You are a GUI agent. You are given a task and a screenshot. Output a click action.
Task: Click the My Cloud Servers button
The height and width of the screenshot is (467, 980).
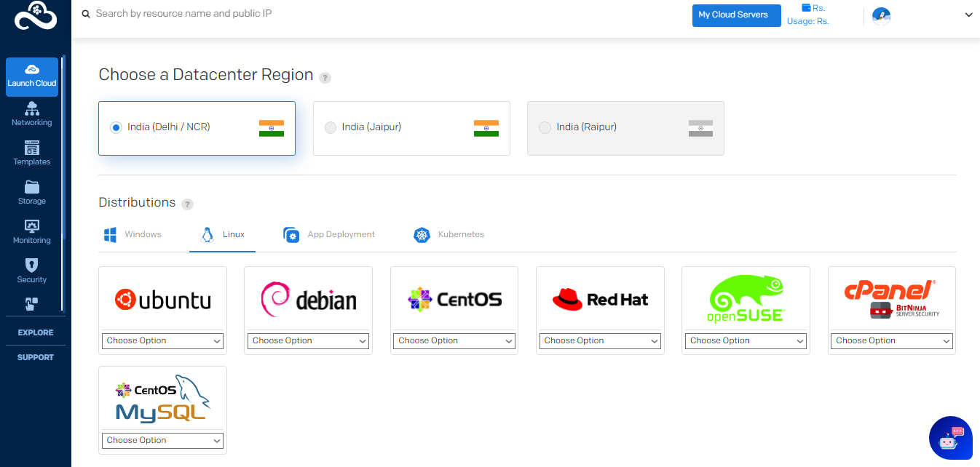click(736, 15)
